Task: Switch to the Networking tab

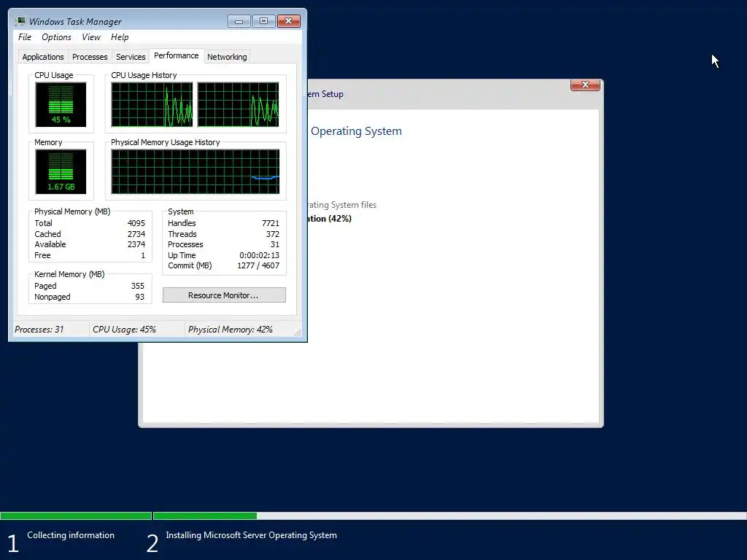Action: point(227,57)
